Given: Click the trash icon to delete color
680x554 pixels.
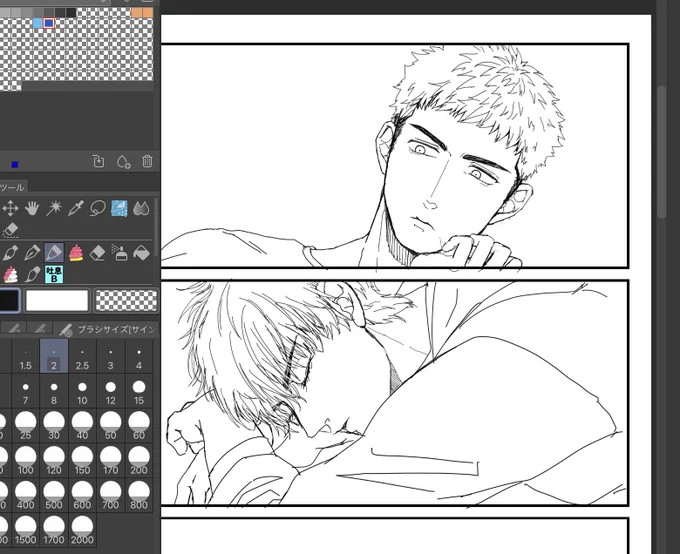Looking at the screenshot, I should click(x=147, y=161).
